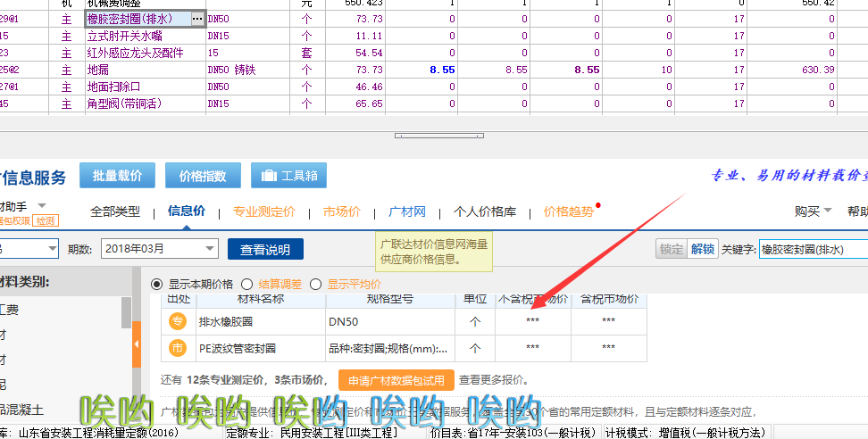The height and width of the screenshot is (439, 868).
Task: Switch to the 全部类型 tab
Action: point(115,211)
